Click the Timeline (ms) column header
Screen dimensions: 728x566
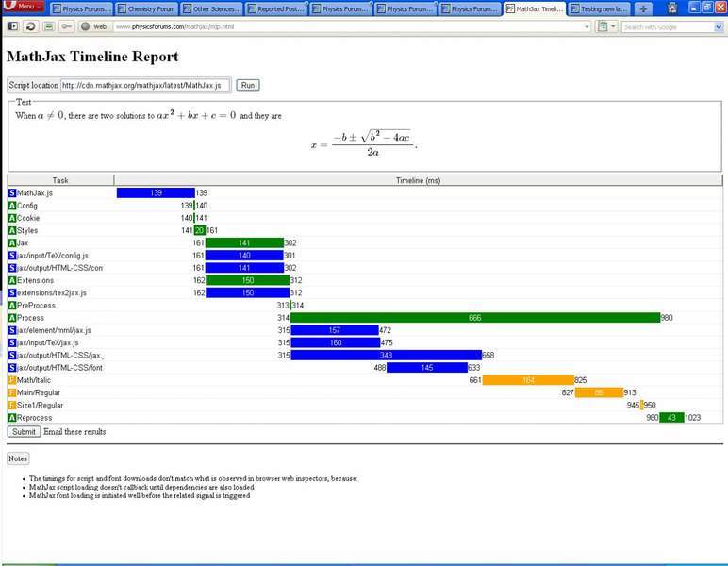pyautogui.click(x=419, y=180)
